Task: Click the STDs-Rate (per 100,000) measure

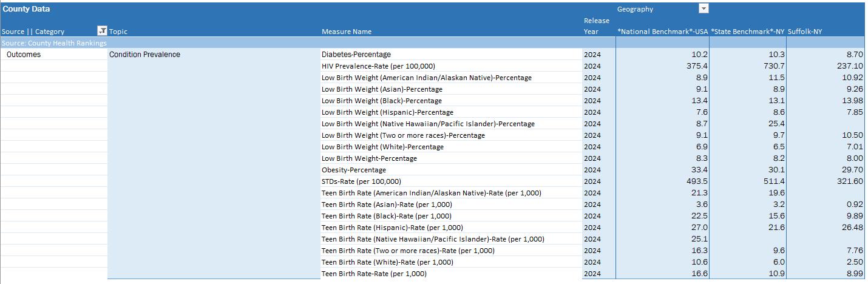Action: pyautogui.click(x=361, y=181)
